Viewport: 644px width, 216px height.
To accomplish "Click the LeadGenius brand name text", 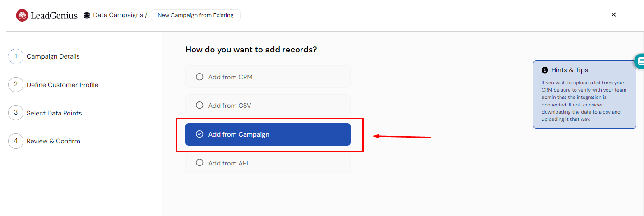I will tap(54, 16).
